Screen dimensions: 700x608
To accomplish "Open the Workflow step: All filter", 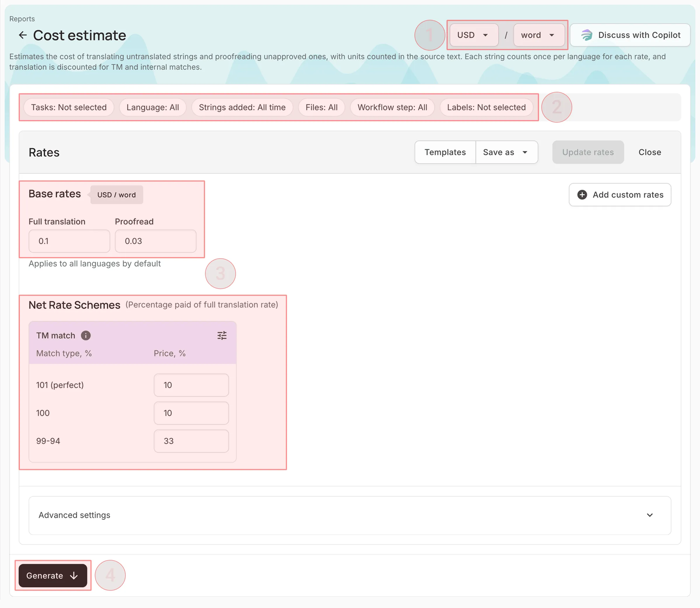I will [392, 107].
